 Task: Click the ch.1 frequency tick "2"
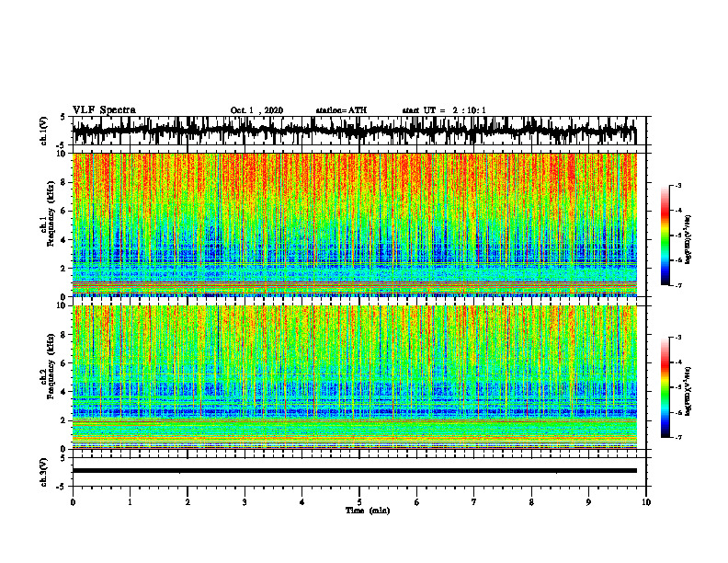63,269
